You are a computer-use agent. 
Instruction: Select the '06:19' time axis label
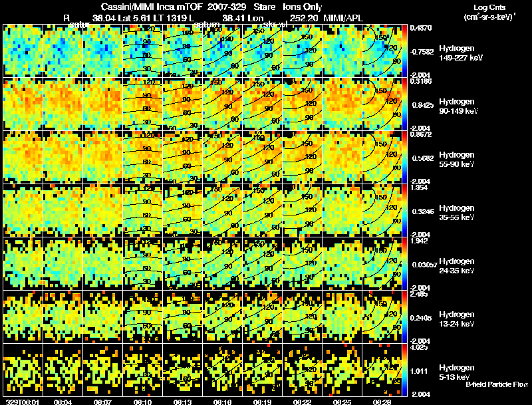click(262, 402)
